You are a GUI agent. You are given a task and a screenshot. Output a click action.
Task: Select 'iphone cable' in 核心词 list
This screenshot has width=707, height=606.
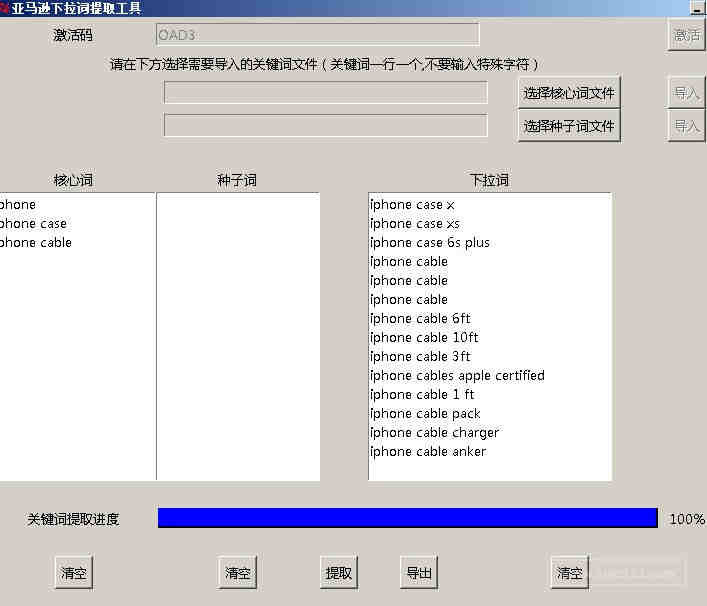[x=36, y=243]
